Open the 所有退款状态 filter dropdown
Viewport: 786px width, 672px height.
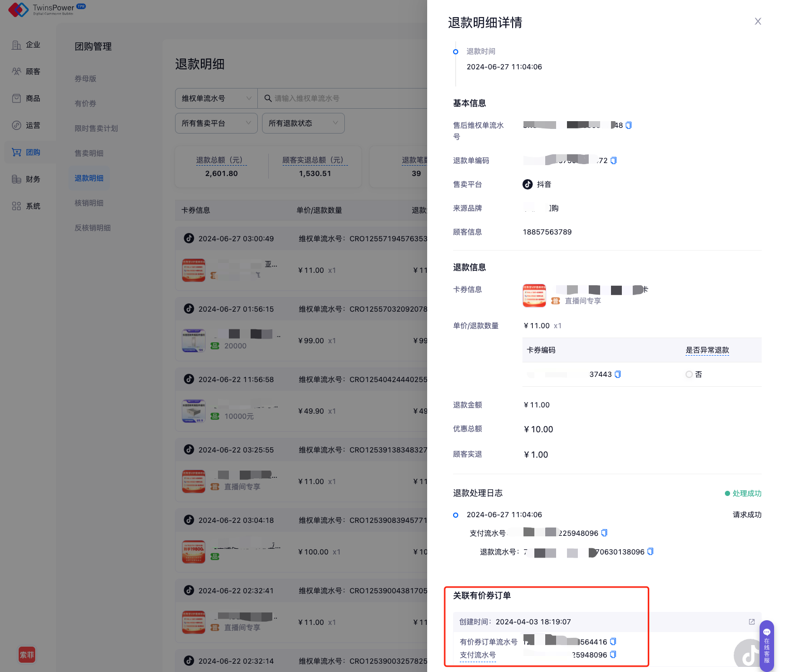pyautogui.click(x=303, y=123)
